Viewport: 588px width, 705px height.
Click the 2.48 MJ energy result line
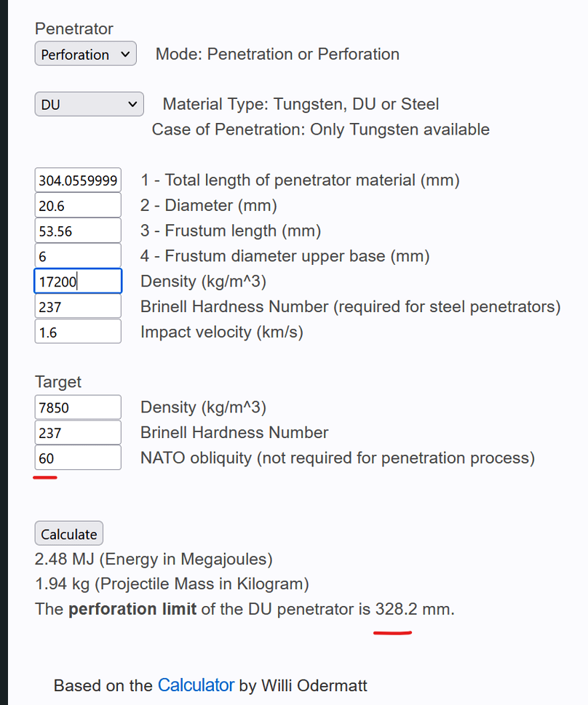pyautogui.click(x=154, y=559)
